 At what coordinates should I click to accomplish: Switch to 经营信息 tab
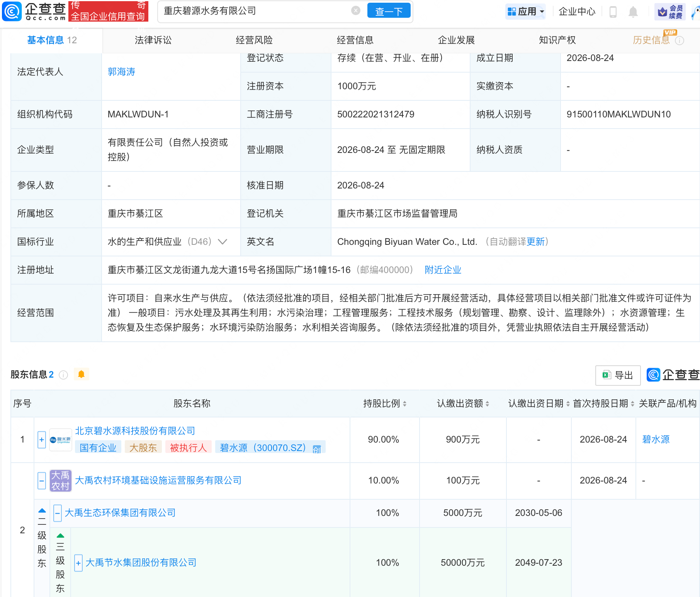[355, 40]
